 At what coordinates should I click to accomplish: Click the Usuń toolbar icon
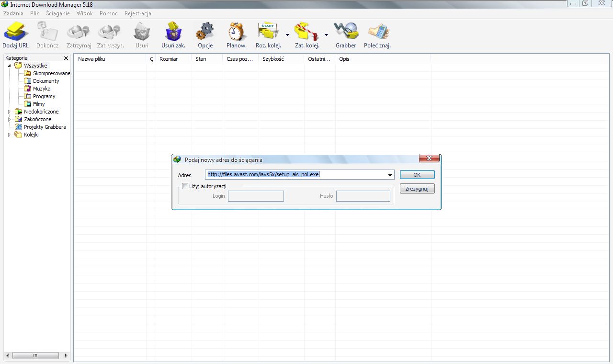[142, 32]
